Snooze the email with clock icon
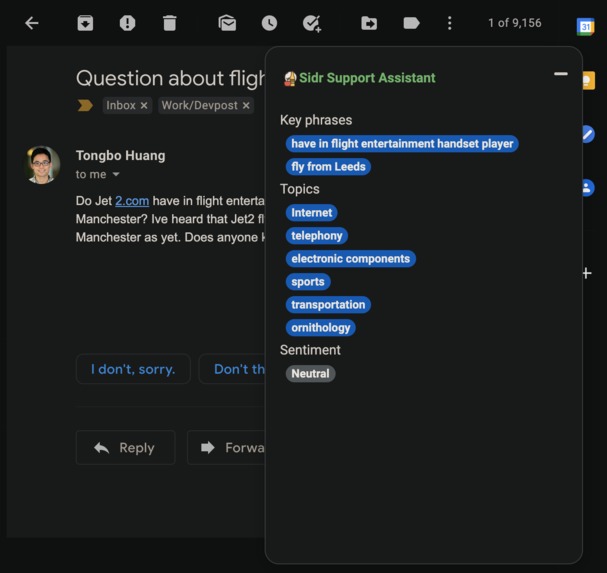 pyautogui.click(x=269, y=23)
